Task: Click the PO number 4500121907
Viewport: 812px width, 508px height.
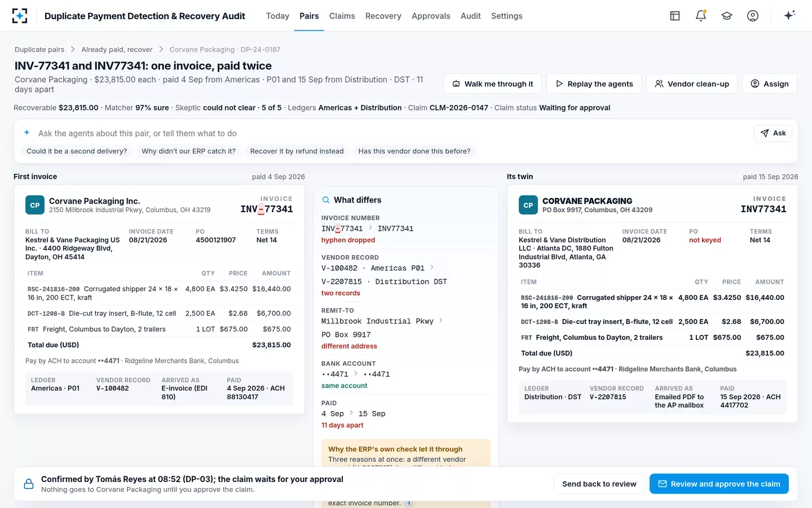Action: pos(216,240)
